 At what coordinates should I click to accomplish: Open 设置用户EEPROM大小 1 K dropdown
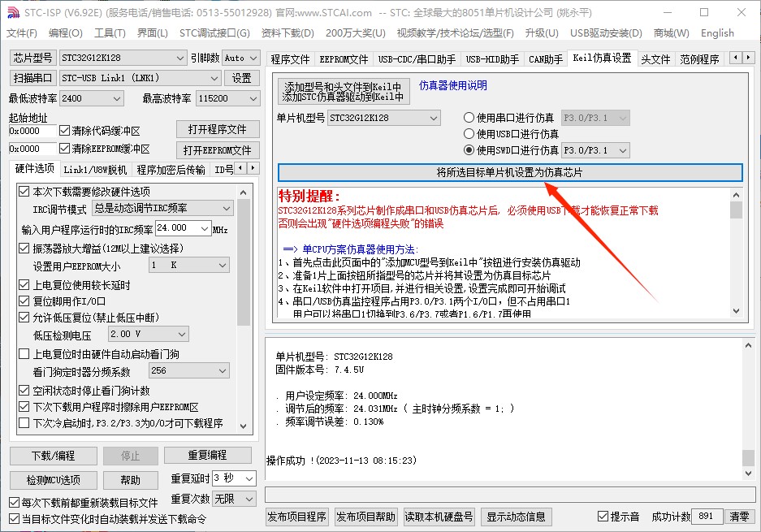click(x=188, y=265)
